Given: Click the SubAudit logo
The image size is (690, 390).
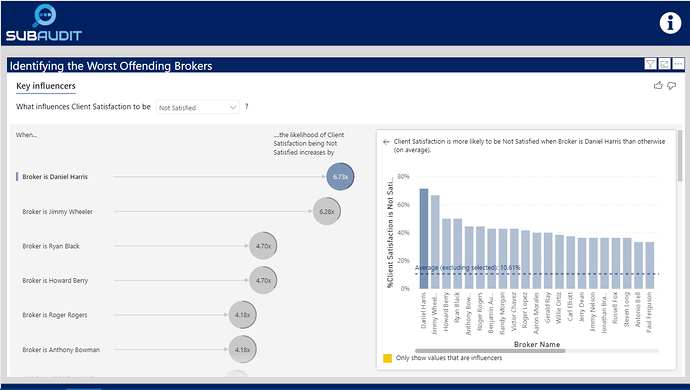Looking at the screenshot, I should pos(44,23).
